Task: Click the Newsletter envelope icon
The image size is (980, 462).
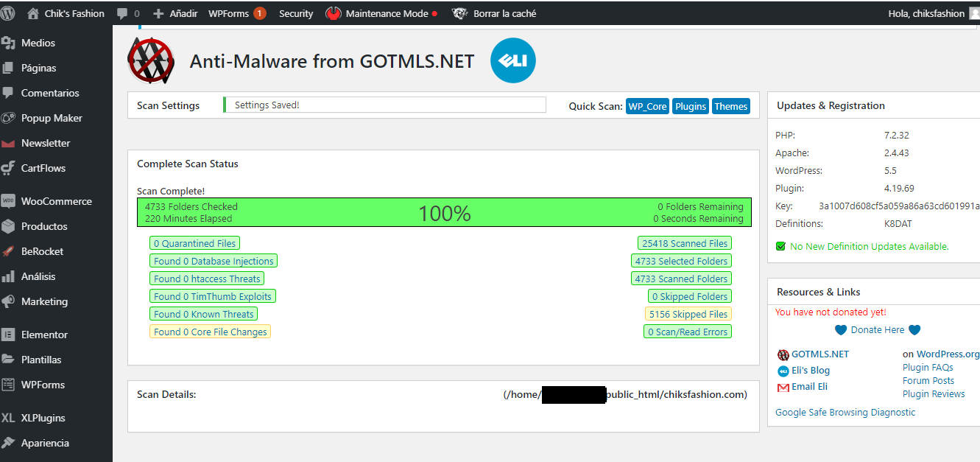Action: (x=9, y=143)
